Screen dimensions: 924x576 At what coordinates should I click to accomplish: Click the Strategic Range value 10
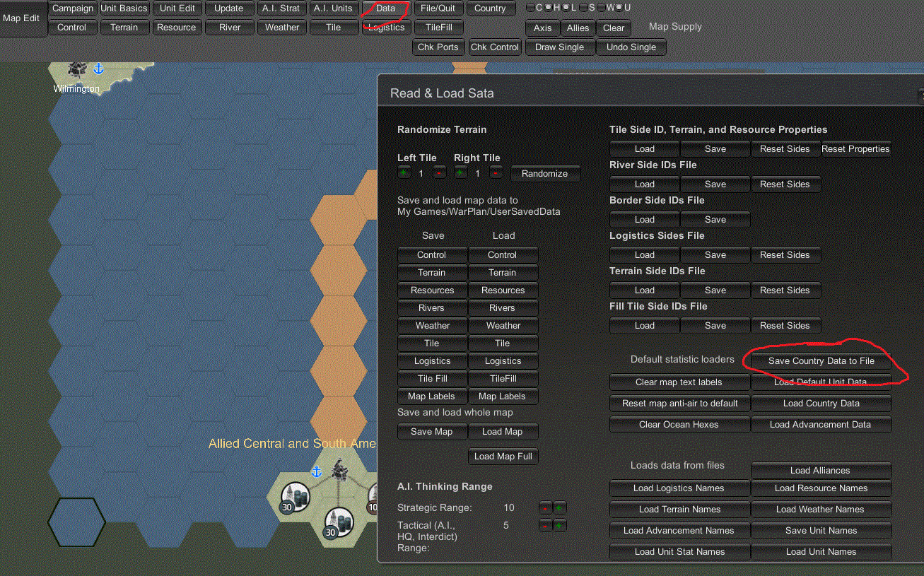click(509, 508)
